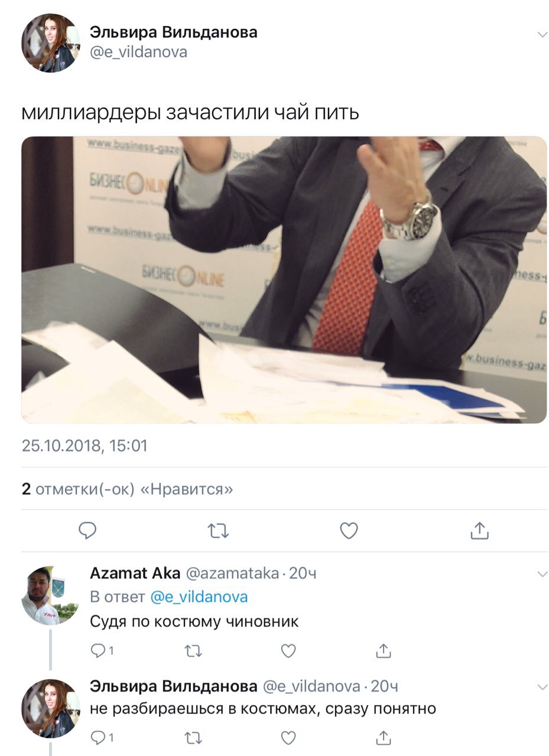Viewport: 549px width, 756px height.
Task: Open Эльвира Вильданова's avatar at the top
Action: pos(50,43)
